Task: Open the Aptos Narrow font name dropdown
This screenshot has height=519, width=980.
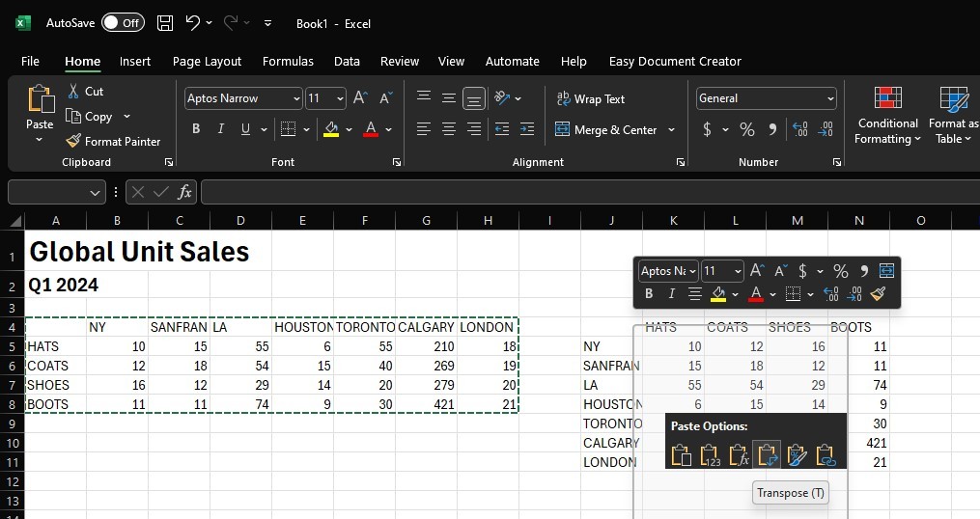Action: tap(295, 98)
